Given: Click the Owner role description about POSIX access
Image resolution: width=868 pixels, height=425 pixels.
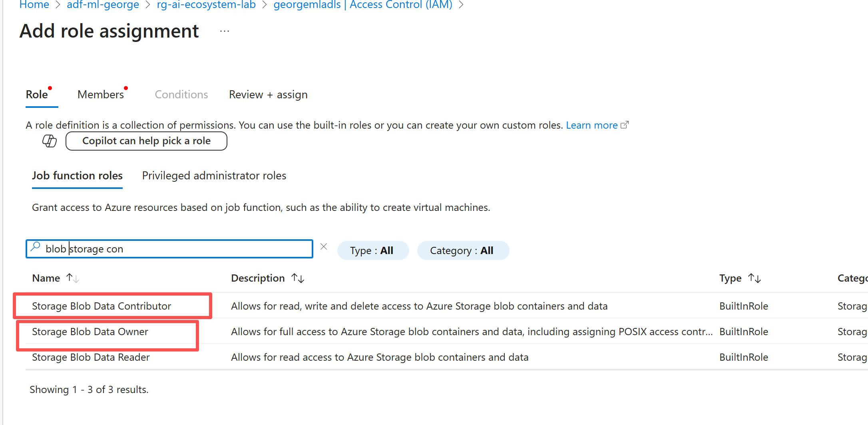Looking at the screenshot, I should [x=472, y=332].
